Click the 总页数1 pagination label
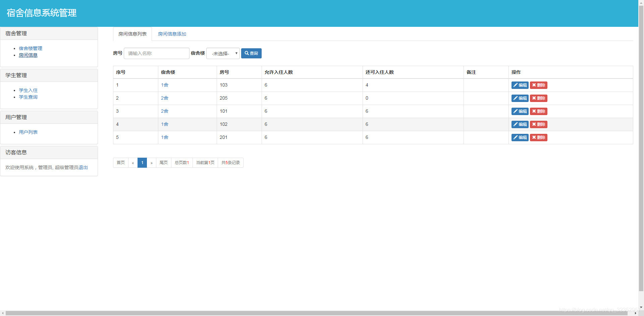Viewport: 644px width, 316px height. pyautogui.click(x=182, y=163)
